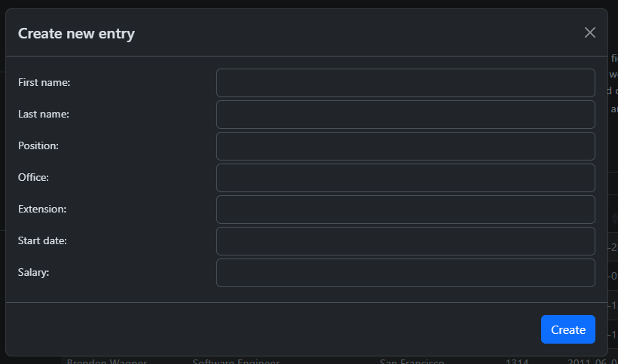
Task: Click the "Salary:" label
Action: [34, 272]
